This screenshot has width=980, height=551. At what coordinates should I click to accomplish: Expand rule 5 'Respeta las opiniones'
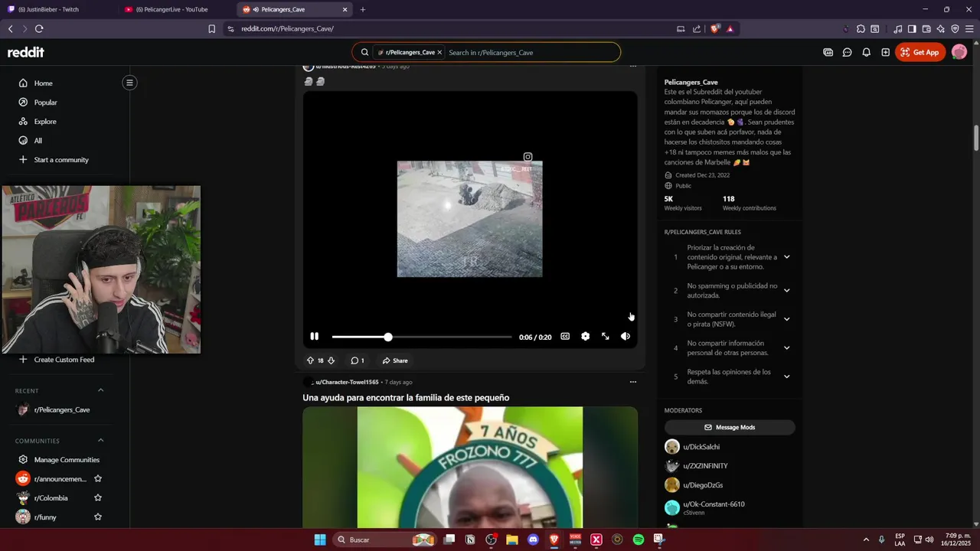(x=786, y=377)
